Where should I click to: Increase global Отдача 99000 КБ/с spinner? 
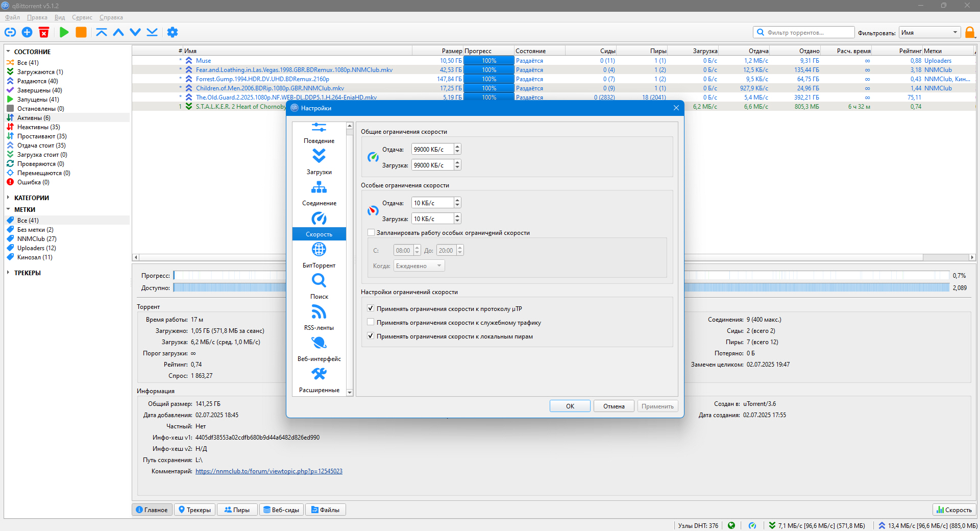tap(457, 147)
